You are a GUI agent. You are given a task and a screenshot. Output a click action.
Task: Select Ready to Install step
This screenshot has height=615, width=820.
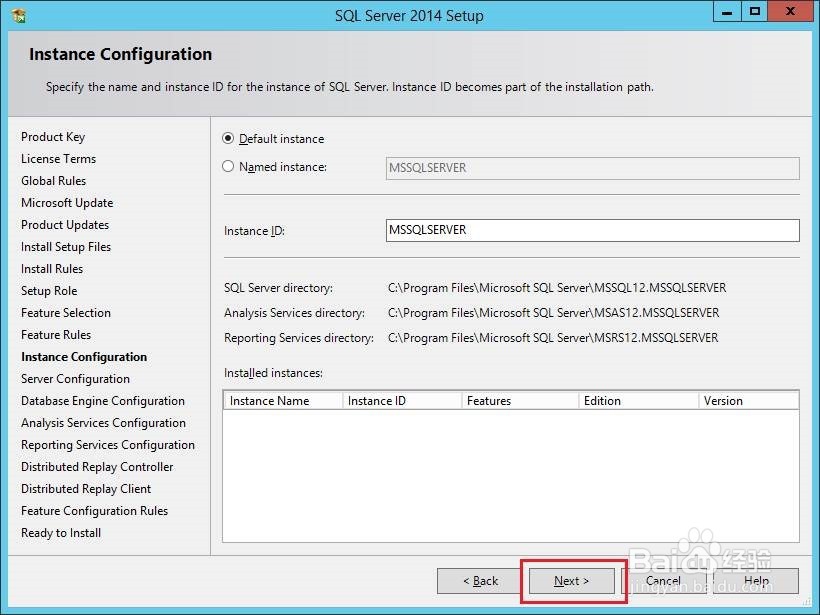click(x=61, y=533)
